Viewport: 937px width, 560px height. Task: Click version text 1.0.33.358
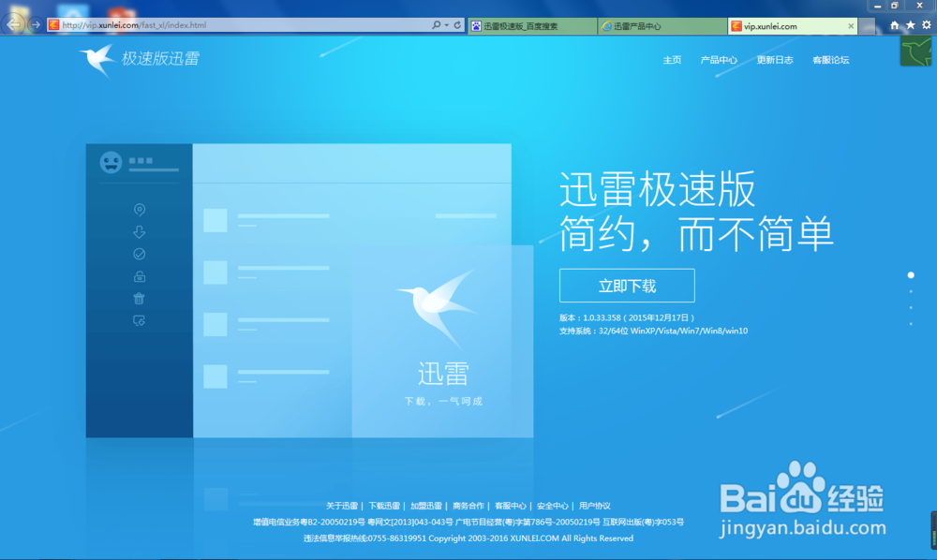[x=602, y=317]
